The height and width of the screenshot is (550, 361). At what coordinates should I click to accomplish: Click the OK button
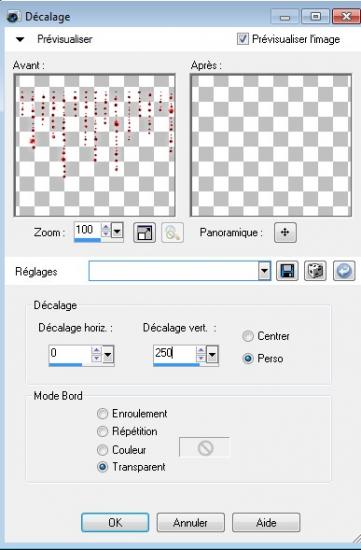coord(115,523)
